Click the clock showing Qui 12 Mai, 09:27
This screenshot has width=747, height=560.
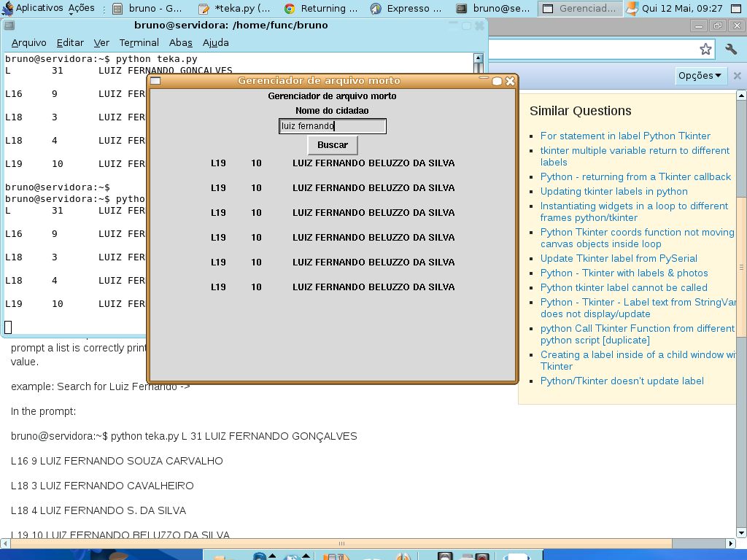(682, 9)
